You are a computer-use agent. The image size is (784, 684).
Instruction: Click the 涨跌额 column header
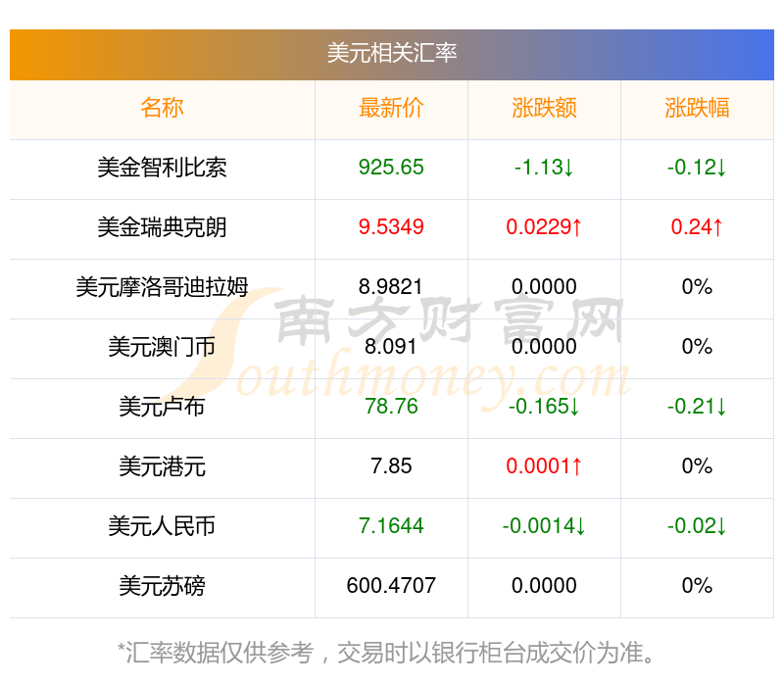click(544, 108)
